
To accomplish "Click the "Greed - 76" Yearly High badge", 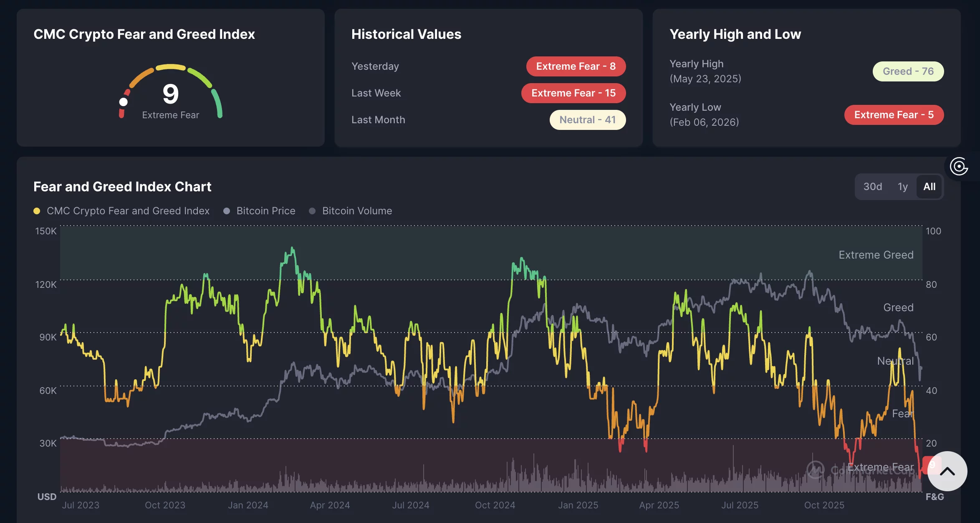I will 908,71.
